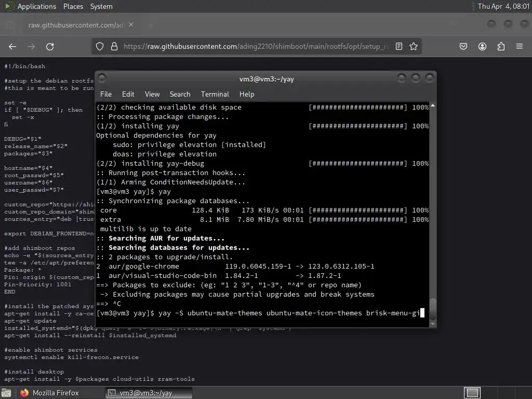Select the workspace switcher box
This screenshot has width=532, height=399.
(472, 393)
